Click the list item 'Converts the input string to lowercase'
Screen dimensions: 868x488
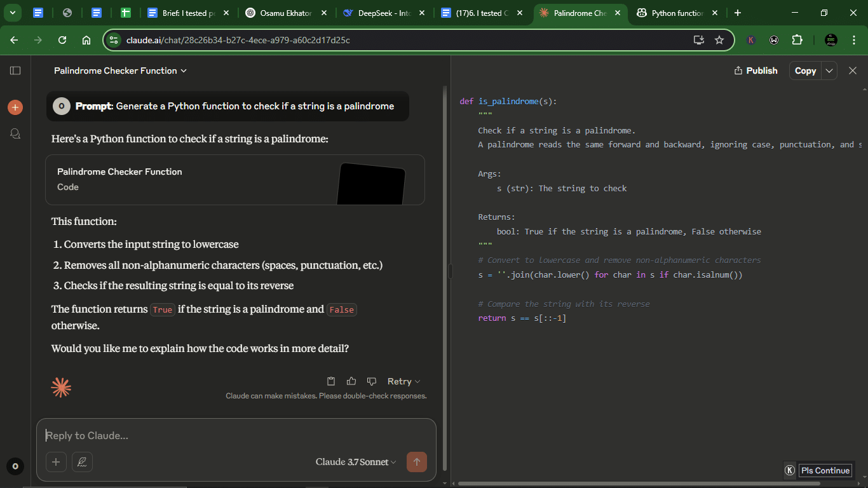151,244
